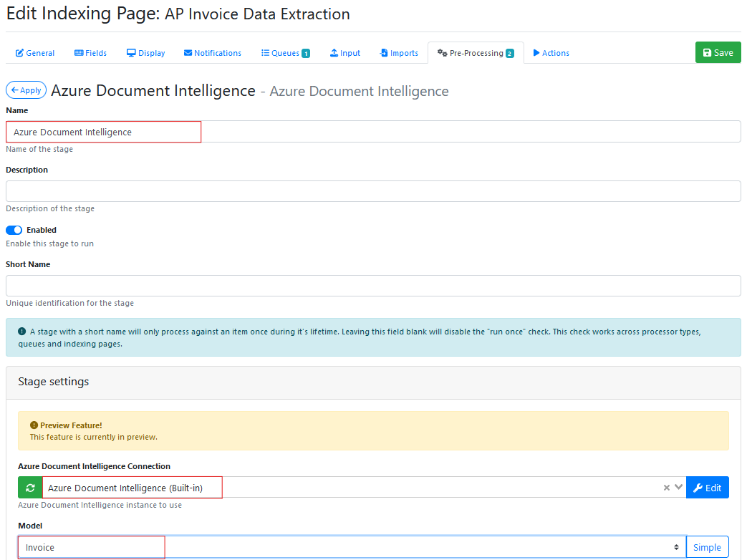Open the Model dropdown showing Invoice

click(351, 547)
